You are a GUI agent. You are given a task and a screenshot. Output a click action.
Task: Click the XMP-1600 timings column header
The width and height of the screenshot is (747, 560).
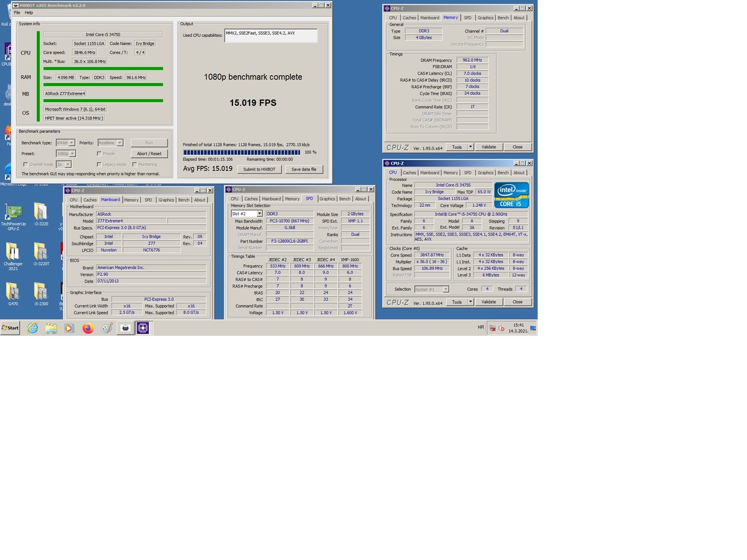tap(350, 259)
